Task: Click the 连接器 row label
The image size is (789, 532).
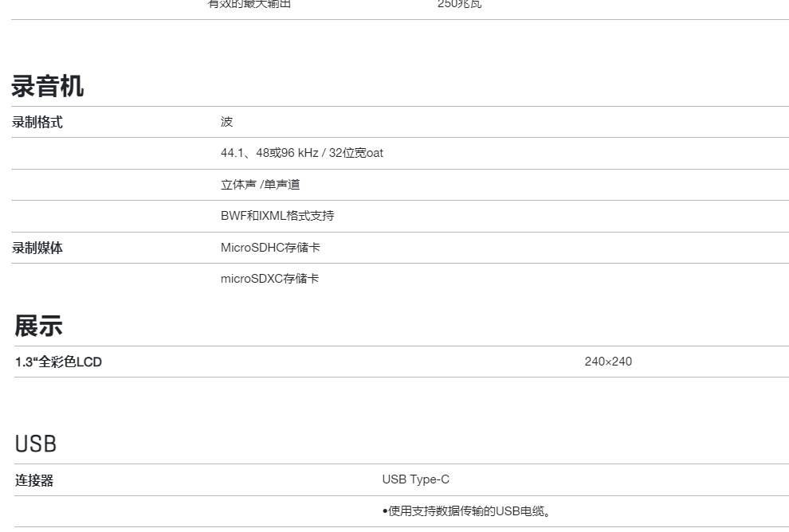Action: 34,480
